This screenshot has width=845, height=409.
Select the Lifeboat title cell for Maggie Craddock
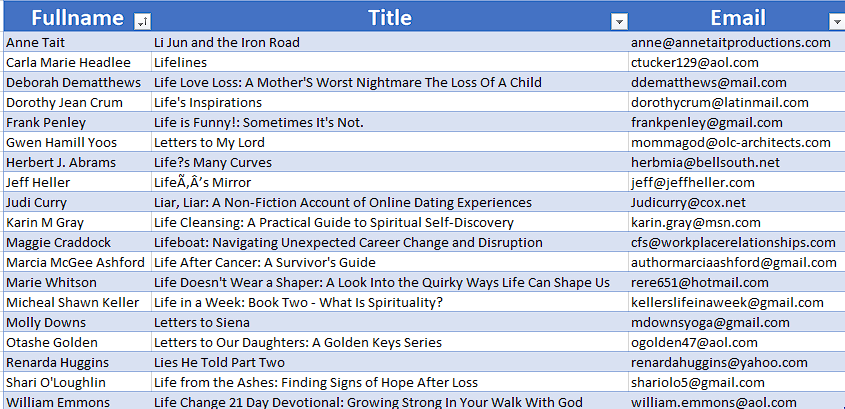pos(390,242)
